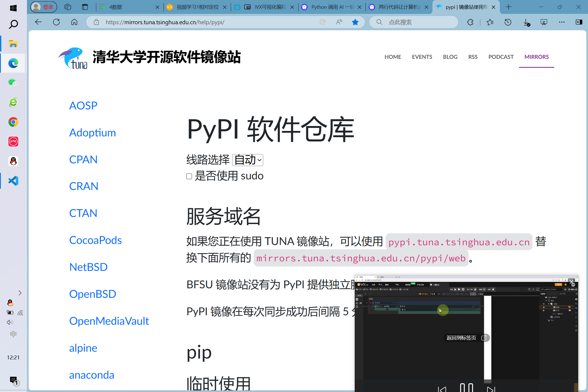This screenshot has height=392, width=588.
Task: Open downloads panel
Action: 526,22
